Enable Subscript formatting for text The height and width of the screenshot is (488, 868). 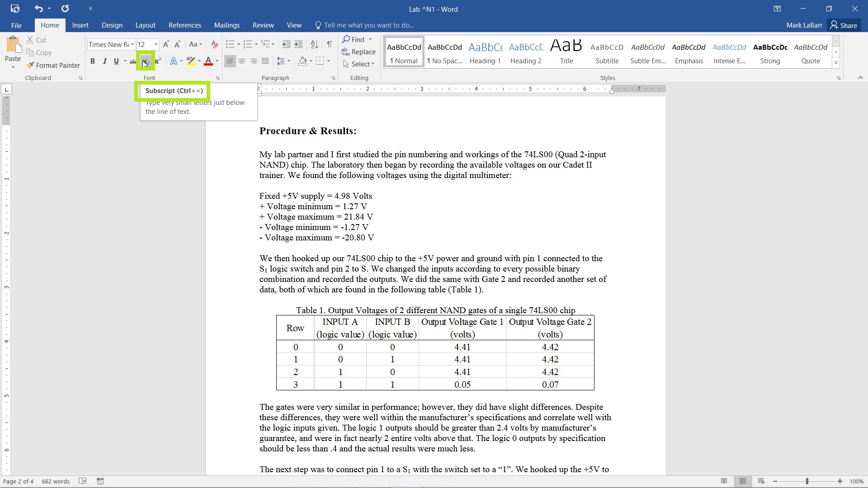point(145,61)
